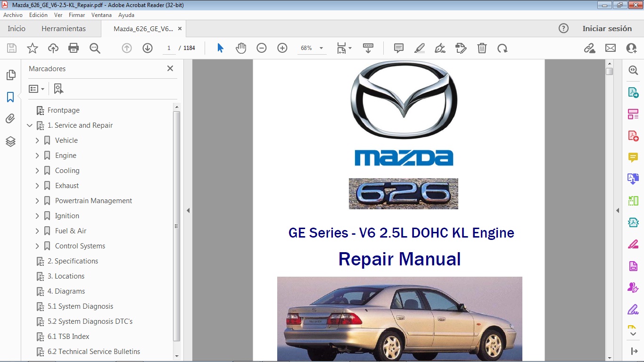Expand the Vehicle bookmark
This screenshot has width=644, height=362.
click(x=37, y=140)
